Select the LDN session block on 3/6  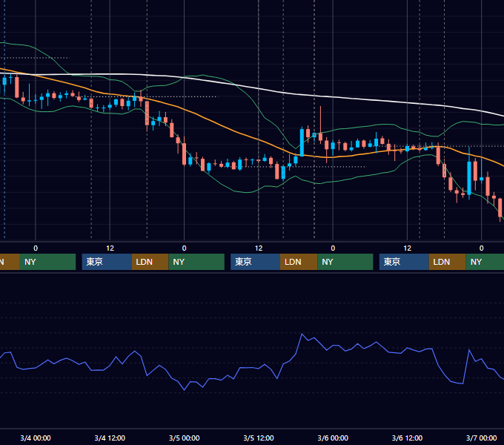pyautogui.click(x=448, y=262)
